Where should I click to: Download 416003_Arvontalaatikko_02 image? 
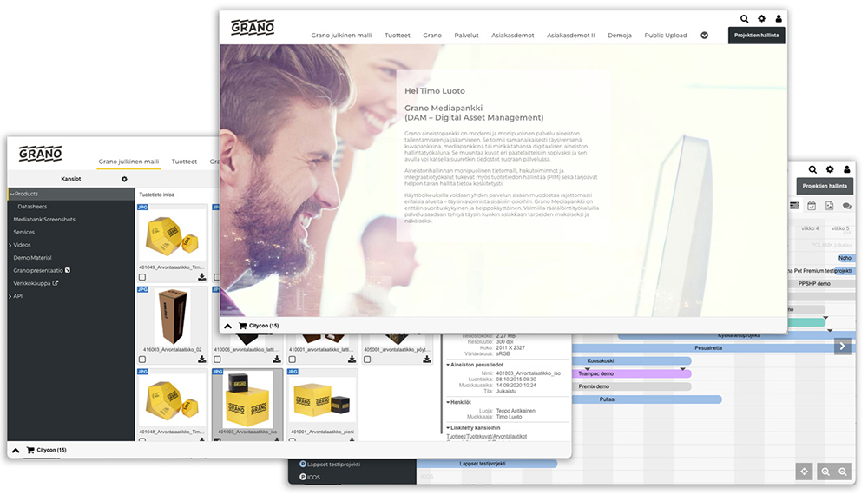[202, 360]
